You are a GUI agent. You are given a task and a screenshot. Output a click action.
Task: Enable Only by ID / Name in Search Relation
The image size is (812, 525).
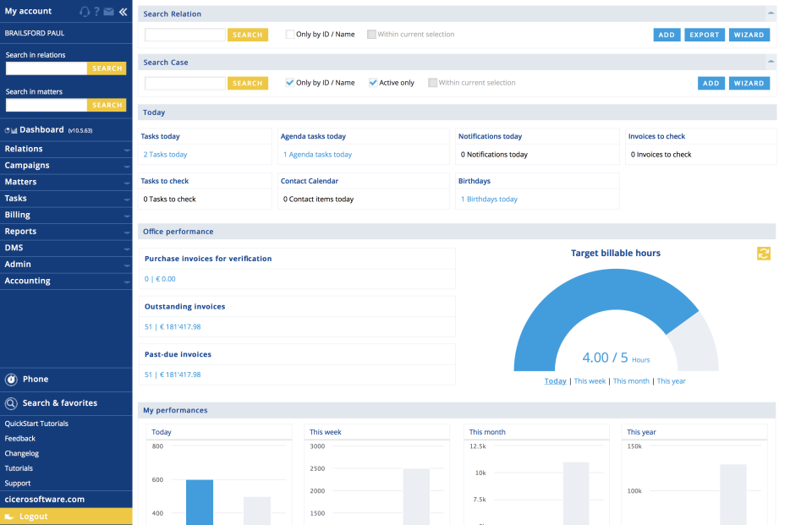290,35
